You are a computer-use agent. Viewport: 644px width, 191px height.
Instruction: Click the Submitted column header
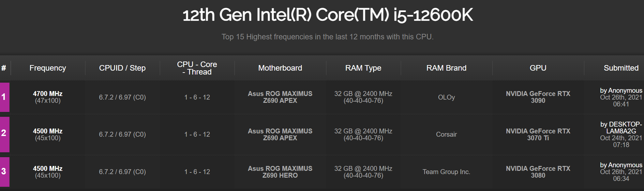tap(621, 68)
